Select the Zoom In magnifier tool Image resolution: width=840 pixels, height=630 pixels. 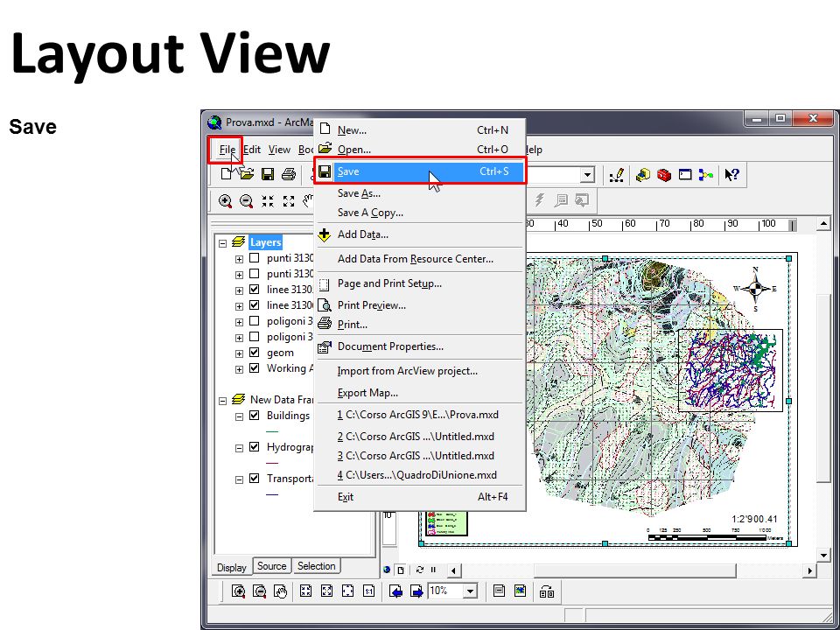pyautogui.click(x=226, y=201)
